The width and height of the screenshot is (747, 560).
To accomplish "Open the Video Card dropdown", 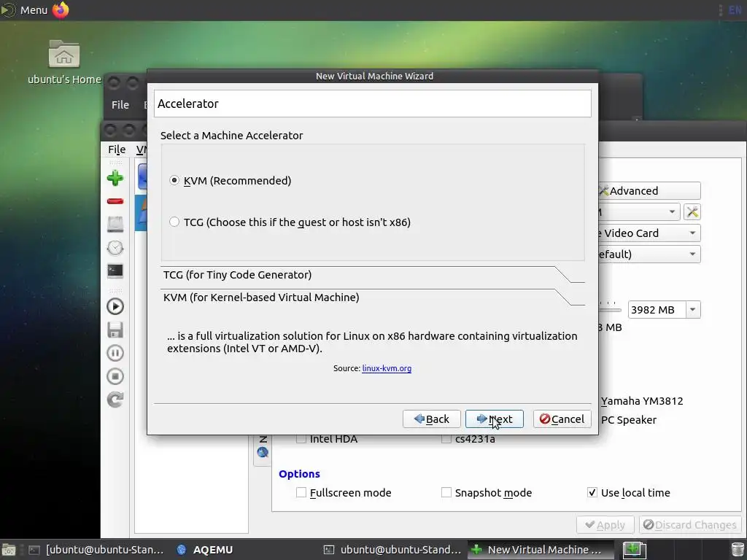I will coord(649,233).
